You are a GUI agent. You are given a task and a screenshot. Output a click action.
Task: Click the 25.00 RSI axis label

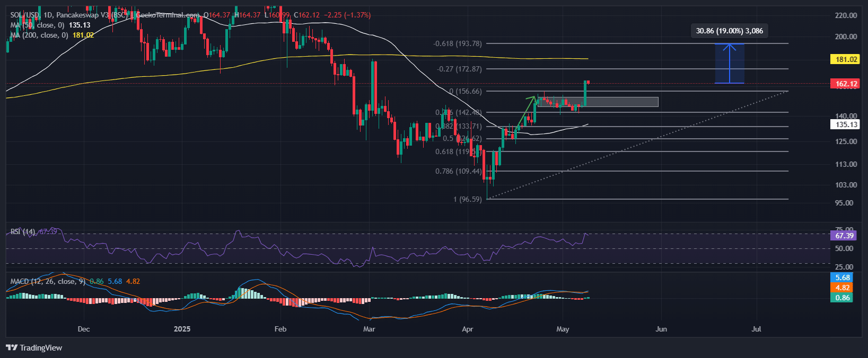click(844, 267)
